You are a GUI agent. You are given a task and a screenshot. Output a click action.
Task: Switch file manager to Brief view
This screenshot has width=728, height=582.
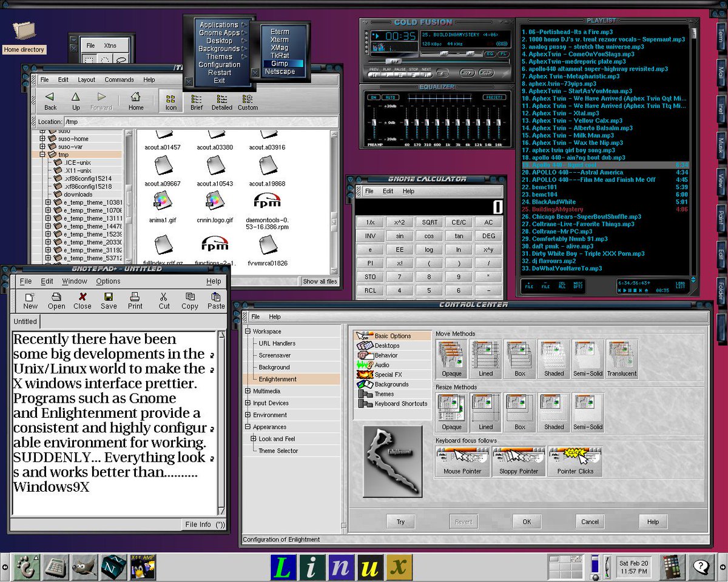[197, 101]
